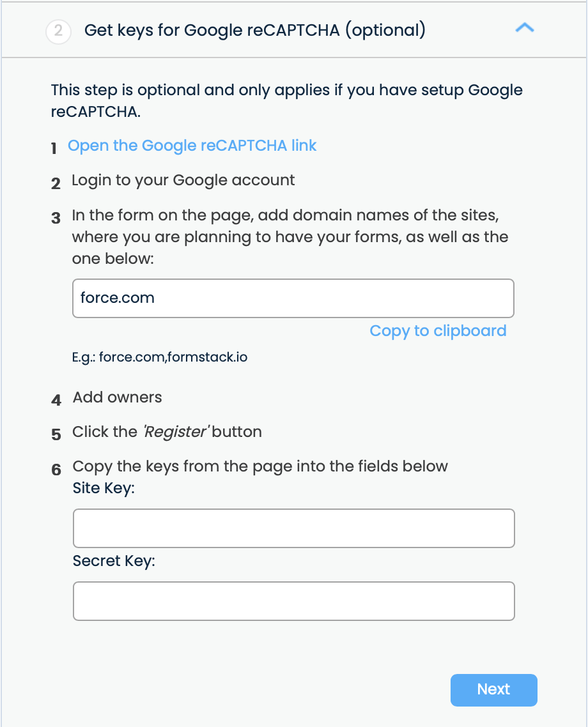Click the 'add domain names of the sites' instruction
The height and width of the screenshot is (727, 588).
[290, 237]
